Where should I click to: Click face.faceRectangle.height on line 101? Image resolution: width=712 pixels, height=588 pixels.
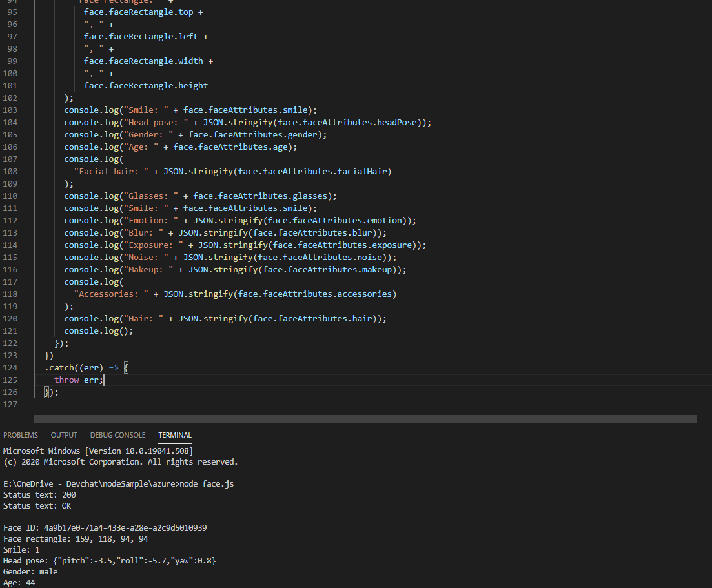[145, 85]
